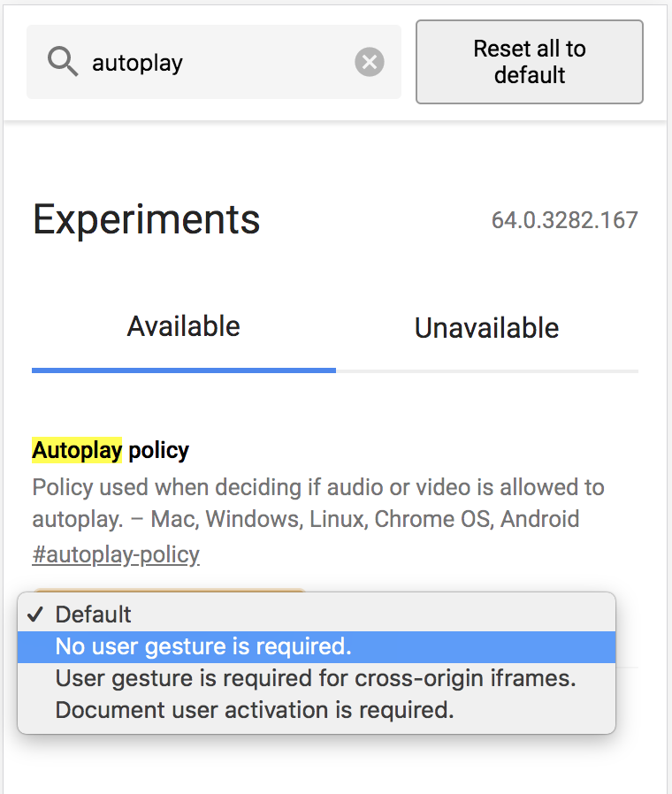The height and width of the screenshot is (794, 672).
Task: Clear the autoplay search query
Action: point(369,62)
